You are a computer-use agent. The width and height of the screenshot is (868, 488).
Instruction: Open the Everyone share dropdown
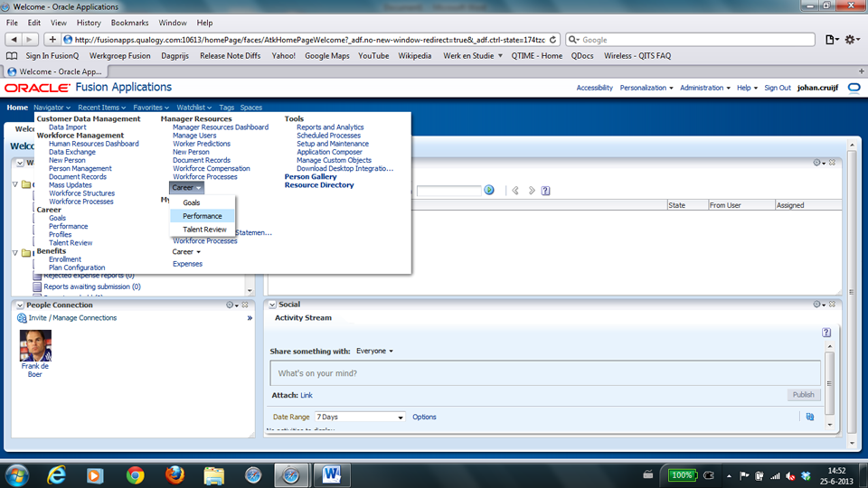(x=374, y=351)
